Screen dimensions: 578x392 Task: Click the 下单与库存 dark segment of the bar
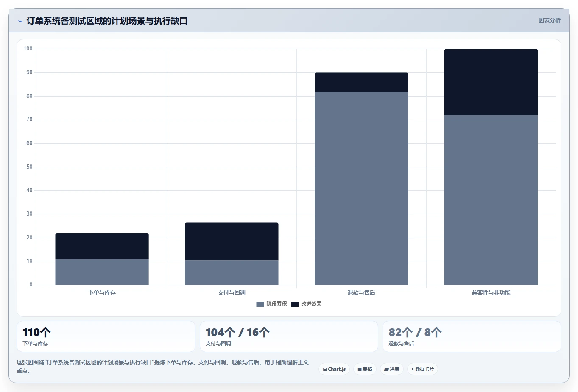(102, 246)
